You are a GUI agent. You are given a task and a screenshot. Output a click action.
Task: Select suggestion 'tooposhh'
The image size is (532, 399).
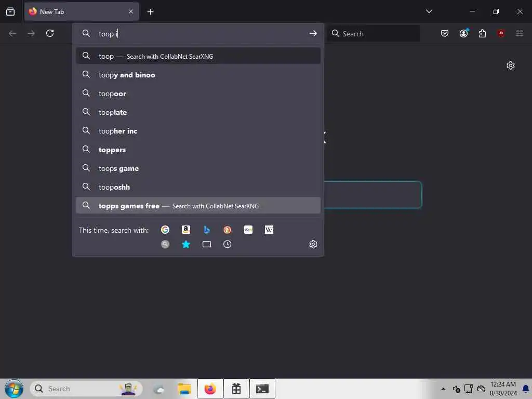[198, 187]
